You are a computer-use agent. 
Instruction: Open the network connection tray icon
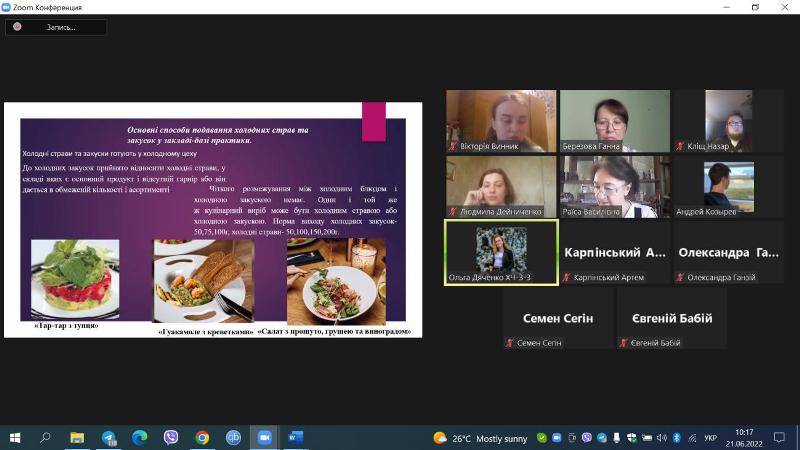click(692, 438)
